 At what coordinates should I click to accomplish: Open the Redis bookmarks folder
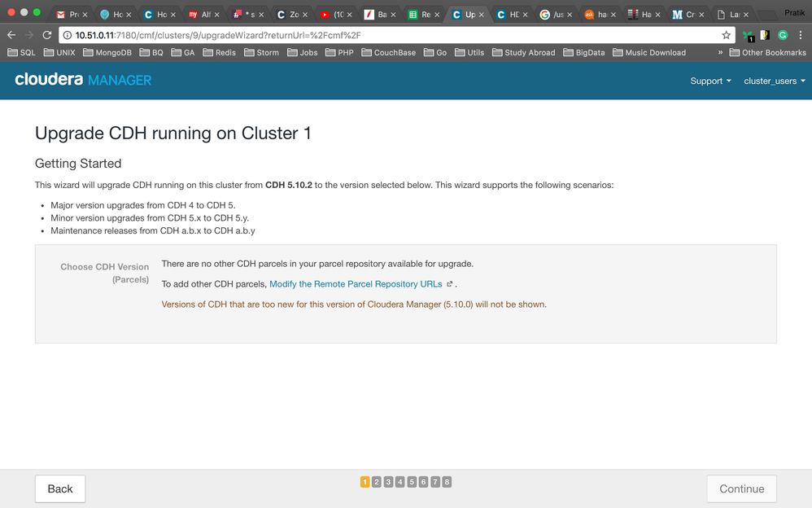pyautogui.click(x=220, y=52)
